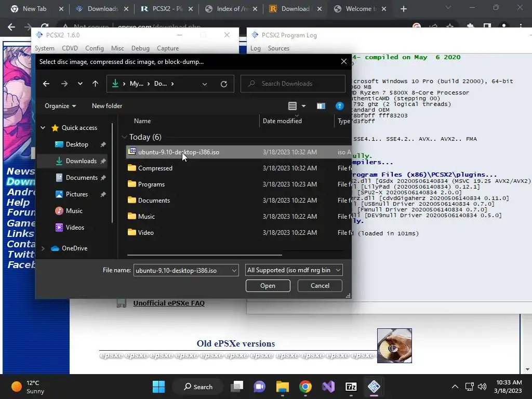Open Visual Studio from taskbar
Viewport: 532px width, 399px height.
pyautogui.click(x=328, y=387)
